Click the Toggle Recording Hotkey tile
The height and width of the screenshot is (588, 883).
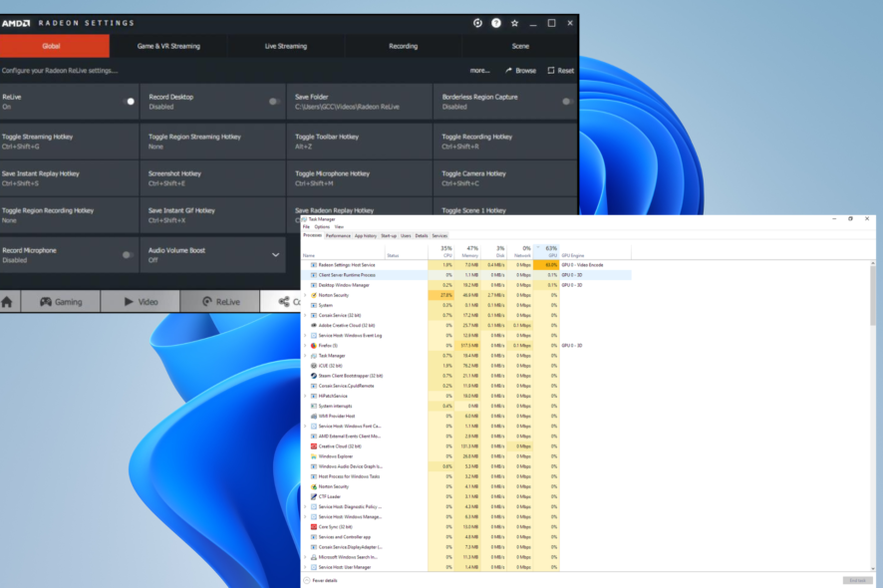[x=505, y=142]
